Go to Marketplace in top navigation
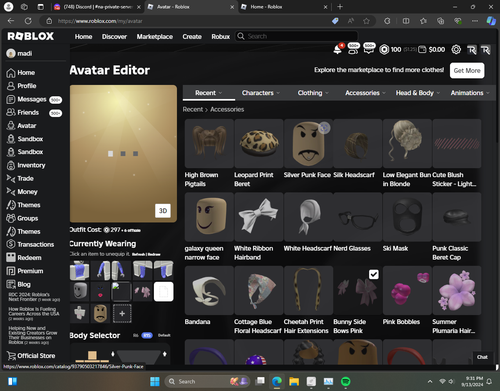This screenshot has width=500, height=391. coord(155,36)
